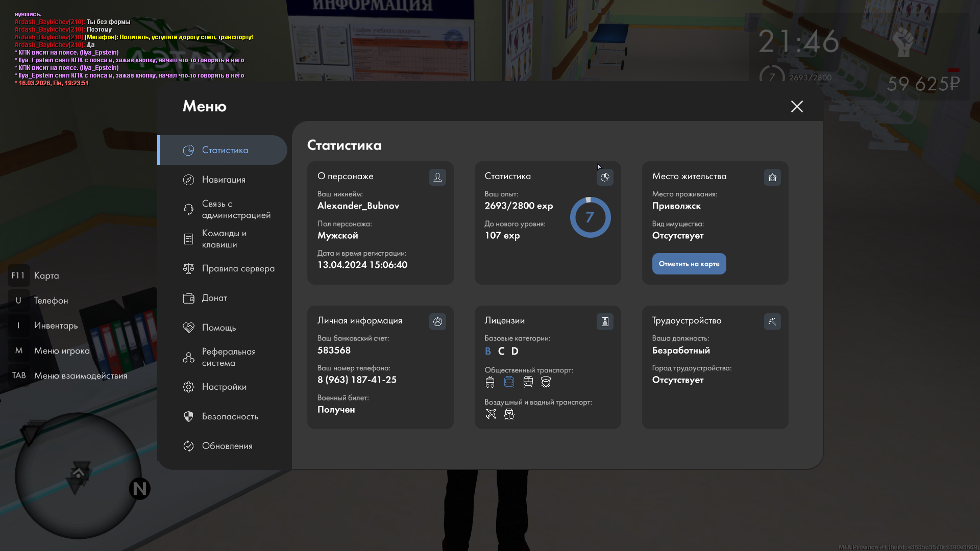Click the tools icon in Трудоустройство card

pyautogui.click(x=772, y=321)
